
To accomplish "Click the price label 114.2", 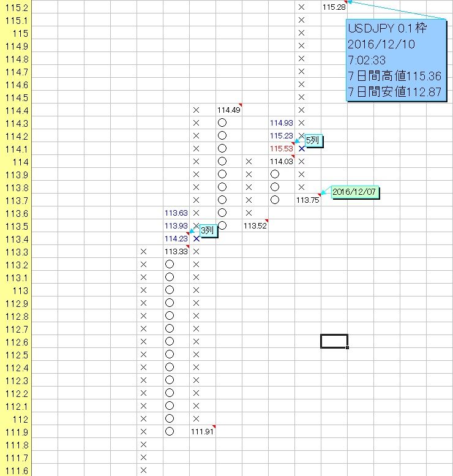I will tap(17, 136).
